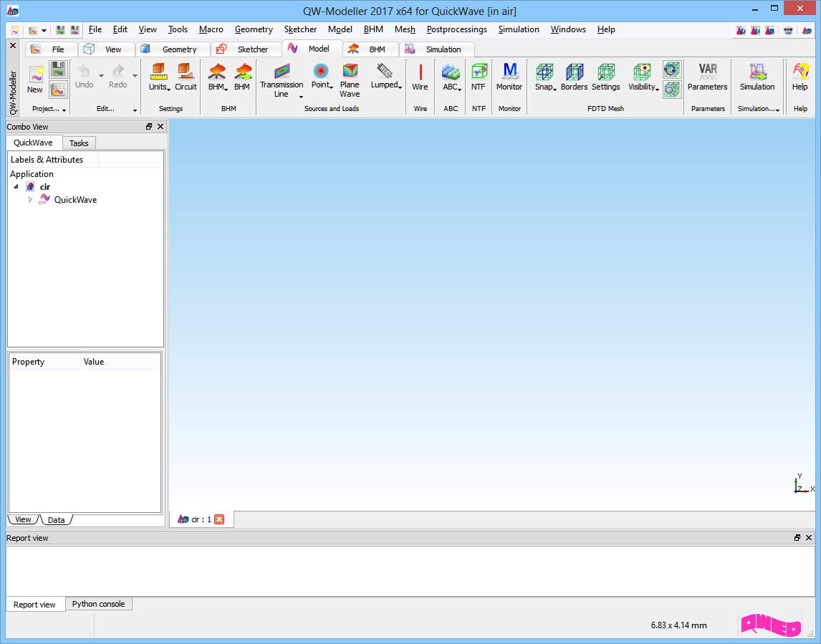
Task: Click the Undo button
Action: coord(85,77)
